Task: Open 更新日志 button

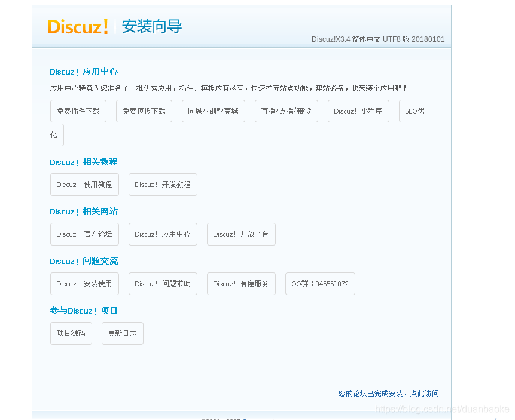Action: click(123, 333)
